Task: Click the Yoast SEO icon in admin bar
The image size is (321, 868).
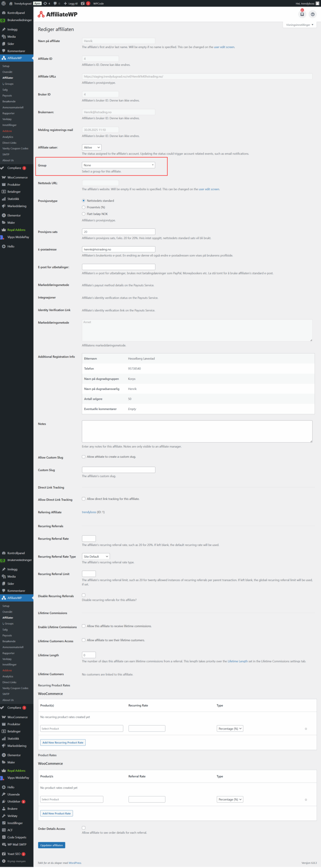Action: coord(83,3)
